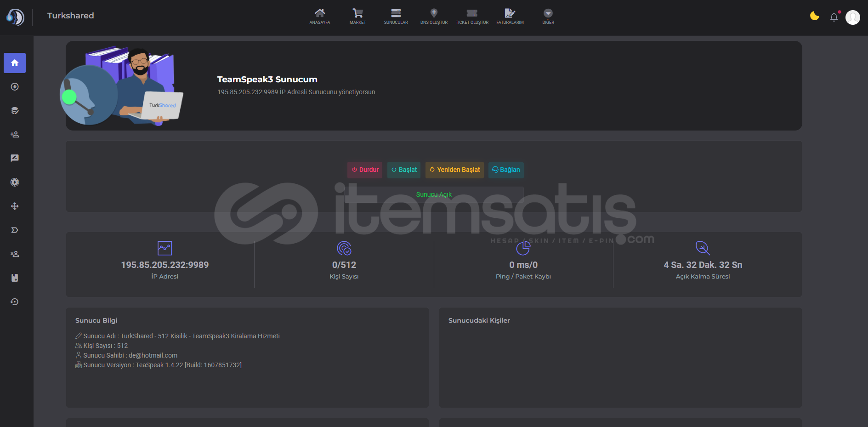Click the Kişi Sayısı : 512 row
868x427 pixels.
click(x=102, y=346)
